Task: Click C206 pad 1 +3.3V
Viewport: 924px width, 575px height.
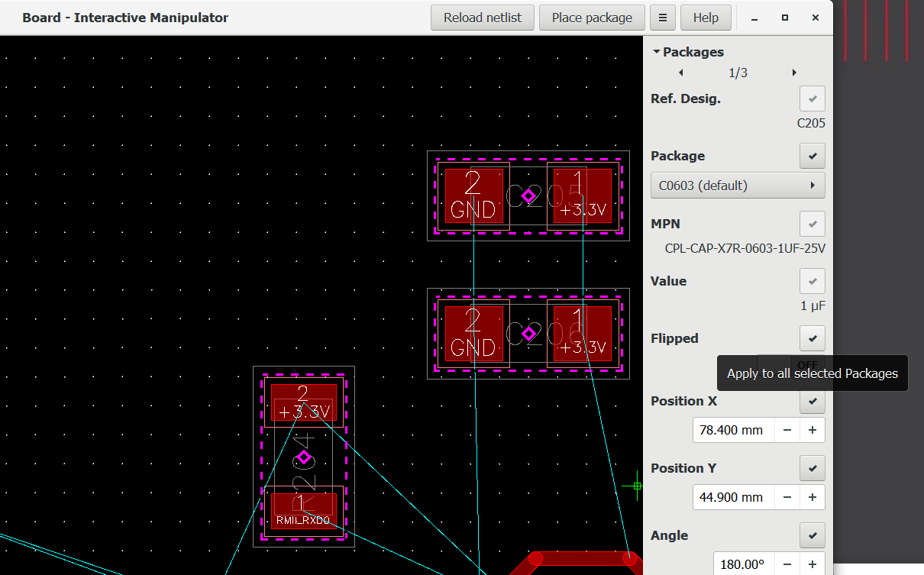Action: point(583,334)
